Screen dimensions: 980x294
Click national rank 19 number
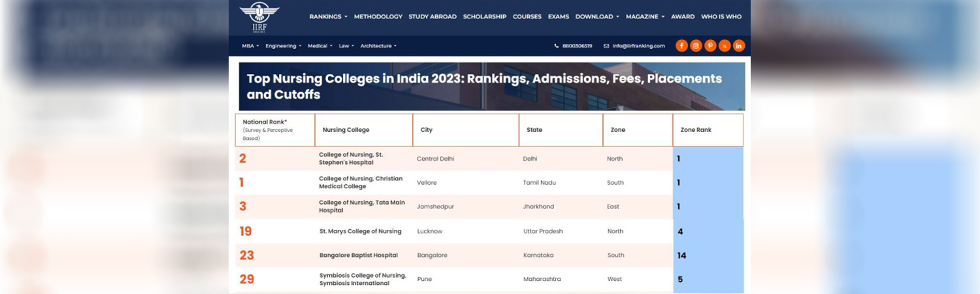tap(246, 231)
